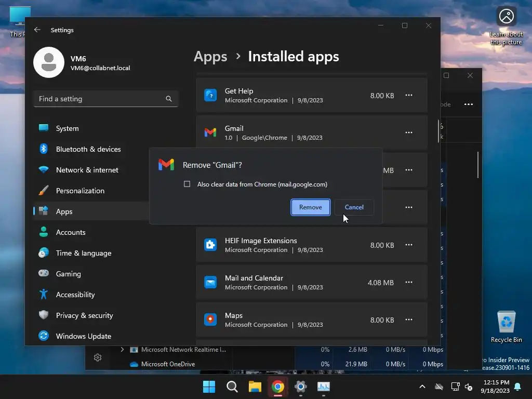
Task: Select the Apps category in sidebar
Action: [x=91, y=211]
